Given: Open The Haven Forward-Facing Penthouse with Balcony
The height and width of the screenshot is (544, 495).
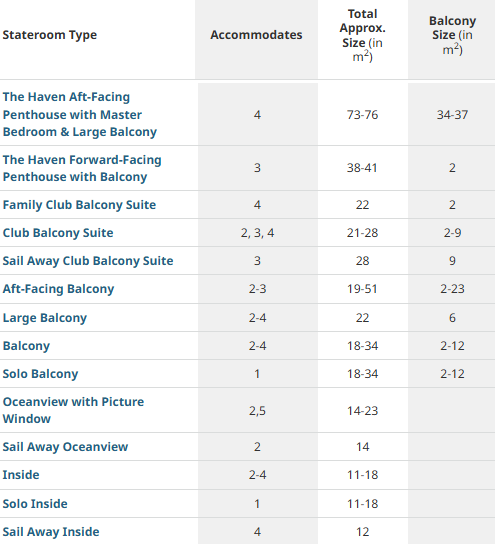Looking at the screenshot, I should [82, 168].
